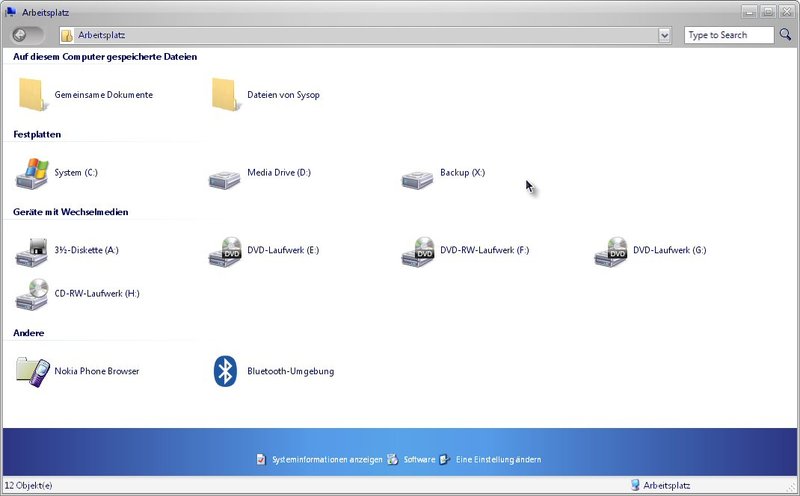Viewport: 800px width, 496px height.
Task: Open the 3½-Diskette (A:) floppy drive
Action: click(x=32, y=251)
